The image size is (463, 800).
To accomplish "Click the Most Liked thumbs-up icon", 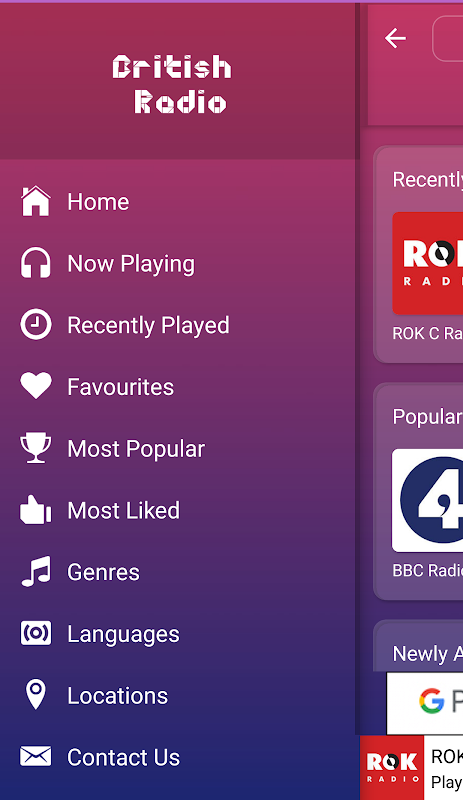I will pos(35,510).
